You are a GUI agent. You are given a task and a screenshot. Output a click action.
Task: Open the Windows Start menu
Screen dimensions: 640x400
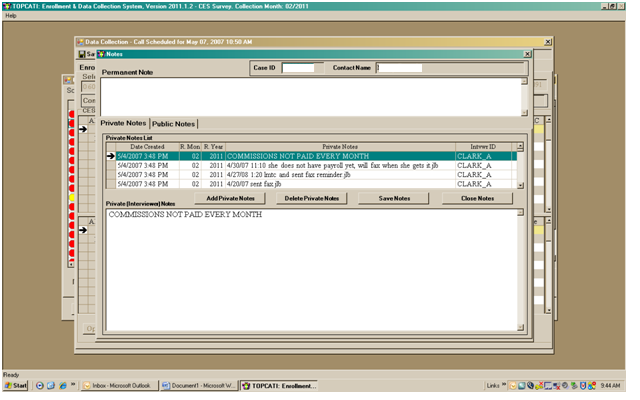click(15, 385)
